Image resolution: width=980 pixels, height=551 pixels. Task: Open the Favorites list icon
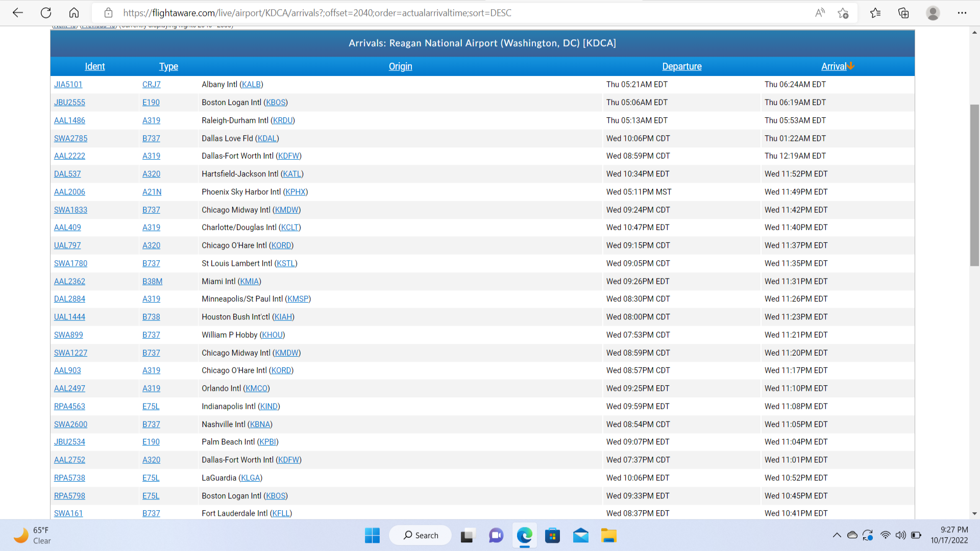[x=875, y=13]
